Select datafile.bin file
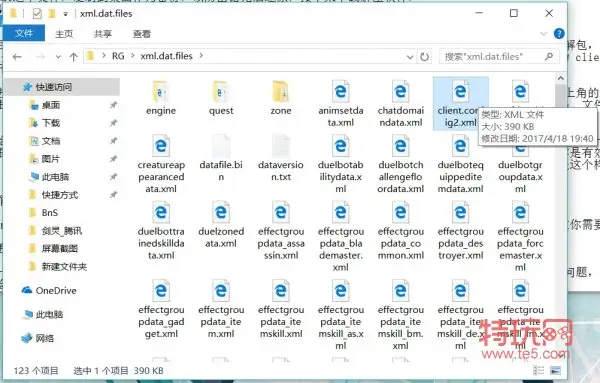 pos(221,158)
